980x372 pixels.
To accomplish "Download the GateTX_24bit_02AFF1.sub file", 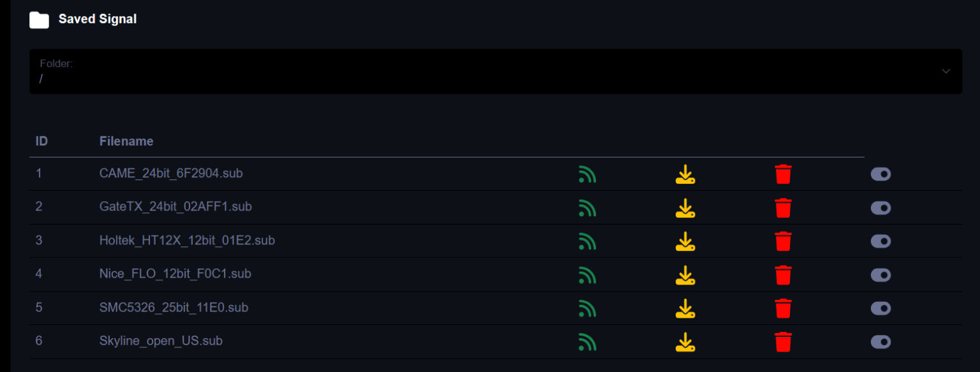I will coord(685,208).
